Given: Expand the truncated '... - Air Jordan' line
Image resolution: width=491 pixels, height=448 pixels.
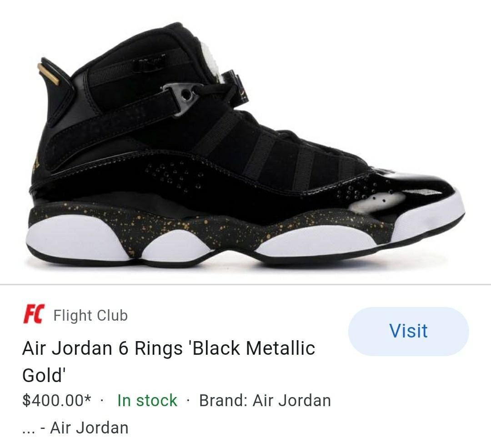Looking at the screenshot, I should coord(75,428).
